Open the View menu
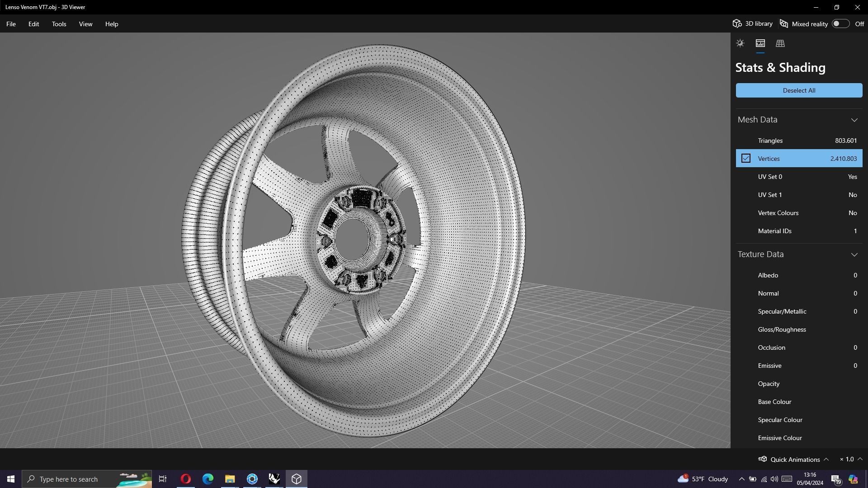 [x=85, y=24]
